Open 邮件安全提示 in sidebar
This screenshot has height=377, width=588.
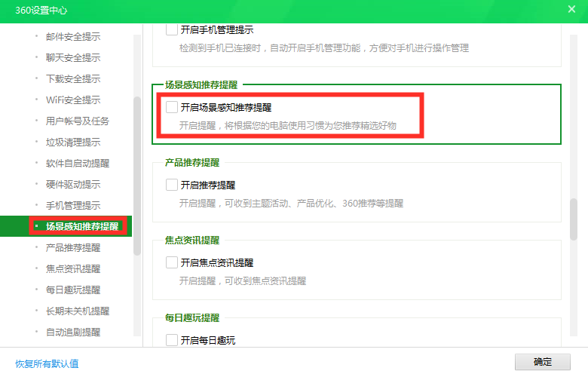[x=73, y=37]
